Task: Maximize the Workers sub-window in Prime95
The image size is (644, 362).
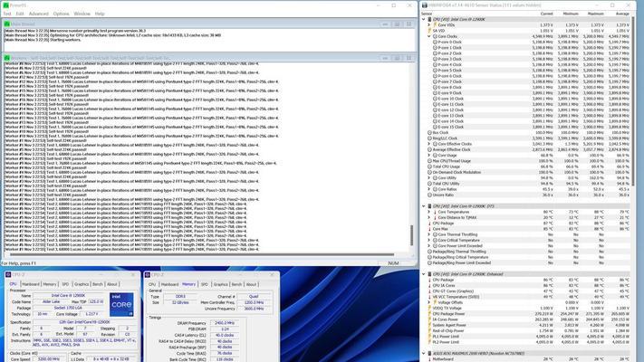Action: pyautogui.click(x=397, y=58)
